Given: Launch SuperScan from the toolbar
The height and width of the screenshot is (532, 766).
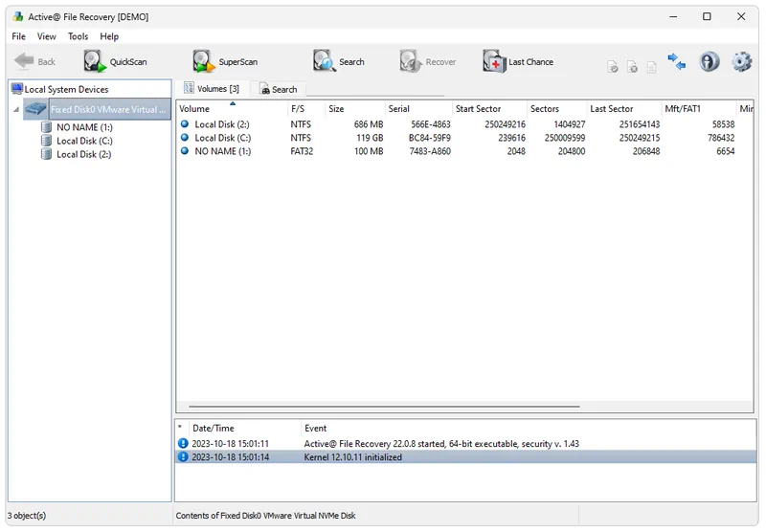Looking at the screenshot, I should coord(224,62).
